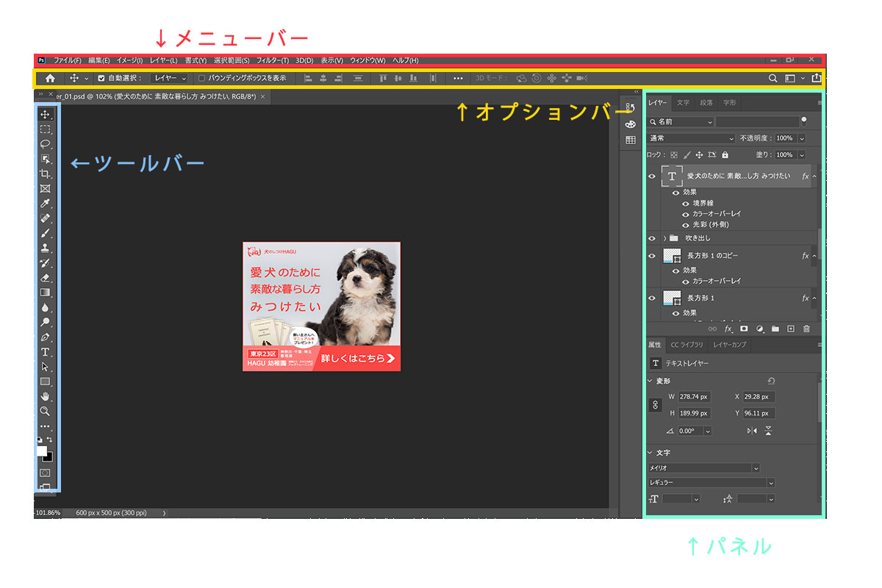Screen dimensions: 882x588
Task: Open the ファイル(F) menu
Action: click(x=68, y=60)
